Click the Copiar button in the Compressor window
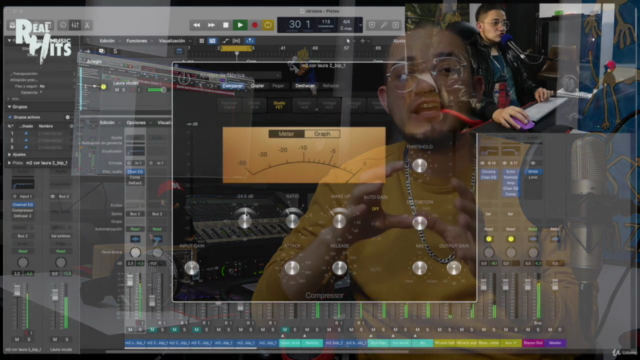 click(257, 86)
